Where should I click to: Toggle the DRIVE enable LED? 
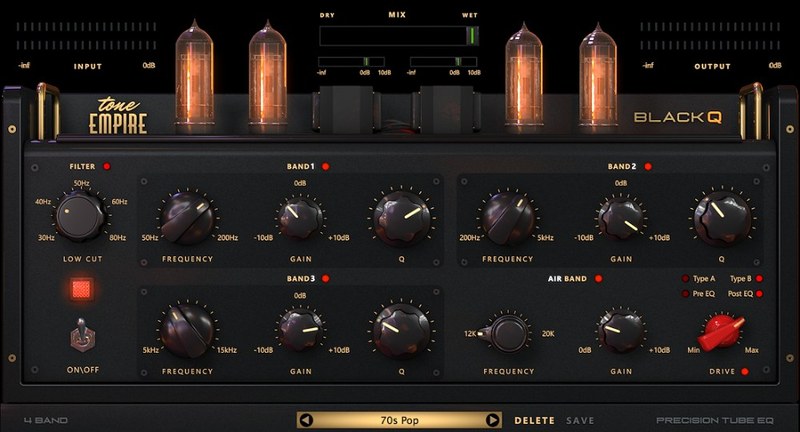[x=744, y=371]
